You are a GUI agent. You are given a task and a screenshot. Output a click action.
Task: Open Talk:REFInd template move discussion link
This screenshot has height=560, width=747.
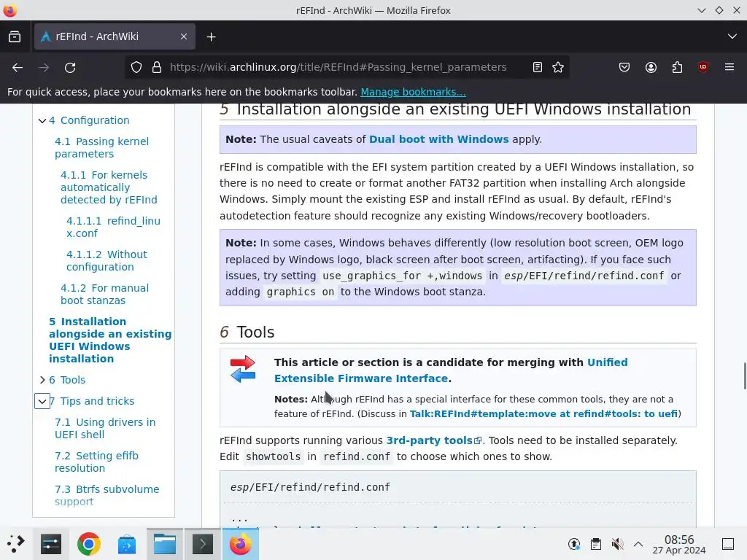(x=543, y=414)
